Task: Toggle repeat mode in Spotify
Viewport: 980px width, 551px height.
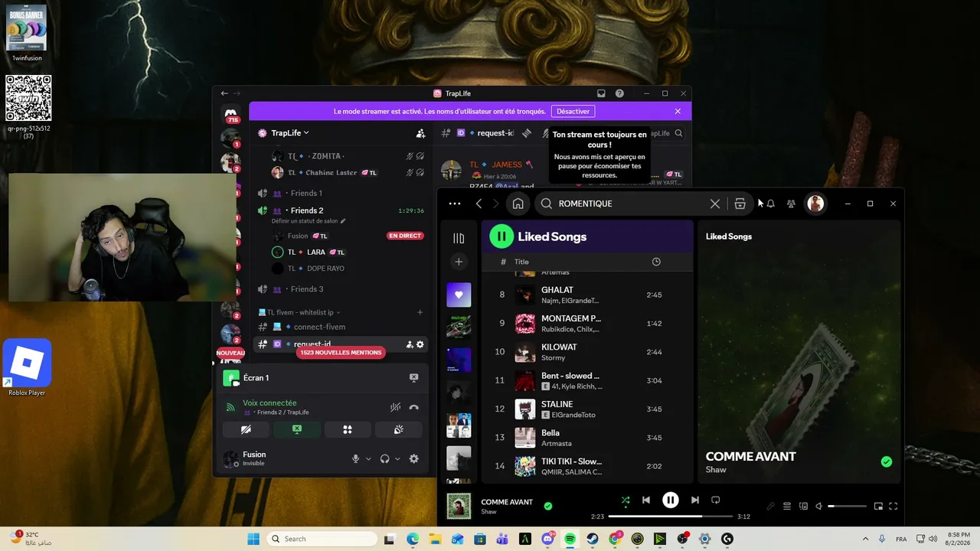Action: (716, 500)
